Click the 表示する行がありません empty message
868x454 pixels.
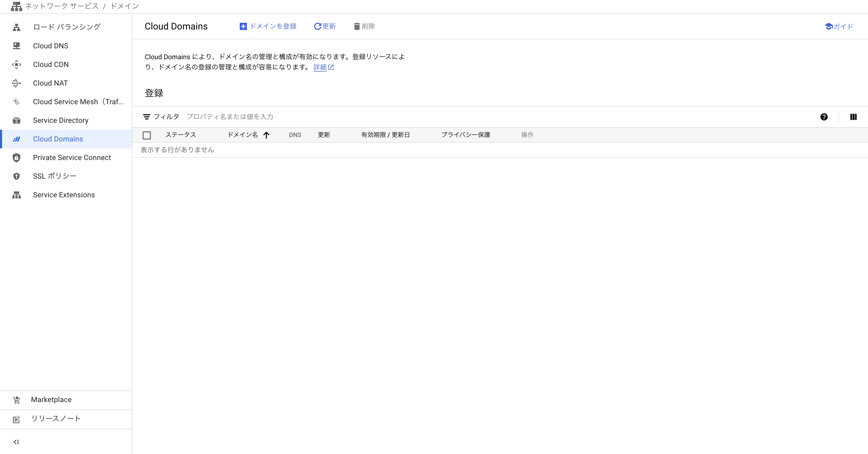click(177, 150)
